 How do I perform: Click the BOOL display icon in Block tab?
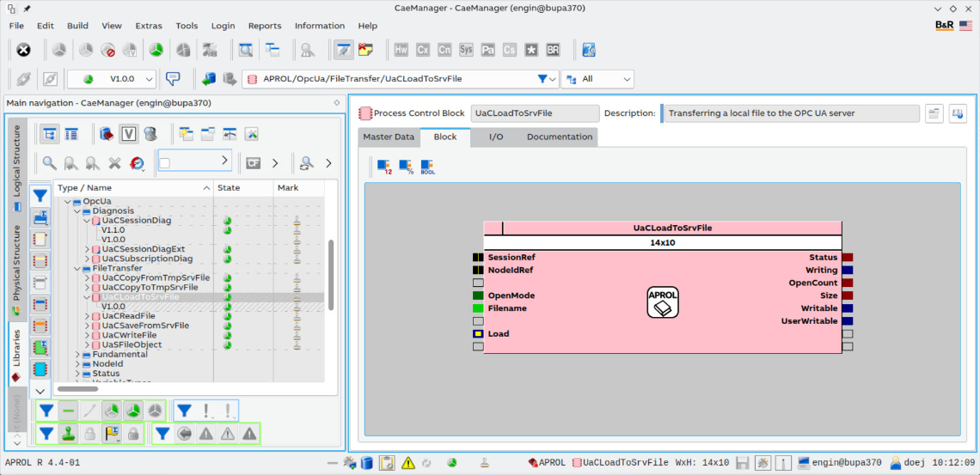(427, 167)
